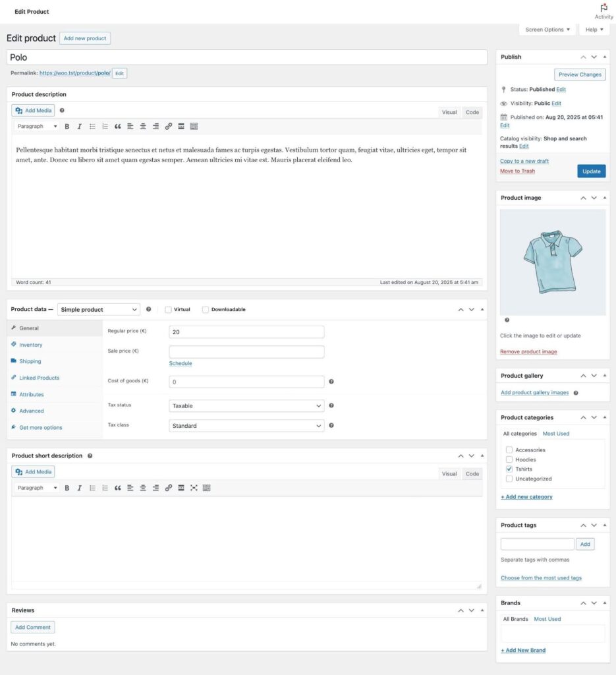Click the Product tags input field

(x=538, y=544)
